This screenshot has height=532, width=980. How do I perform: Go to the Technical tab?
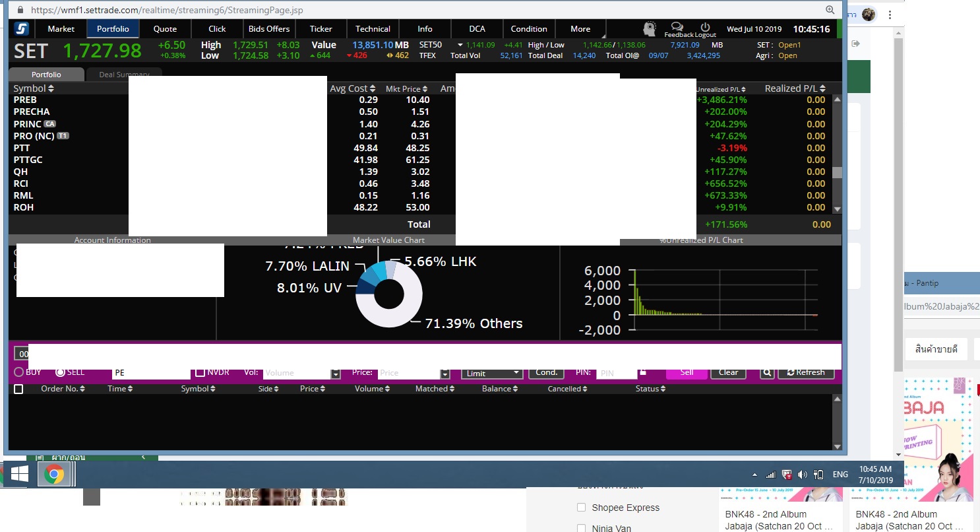pyautogui.click(x=373, y=29)
